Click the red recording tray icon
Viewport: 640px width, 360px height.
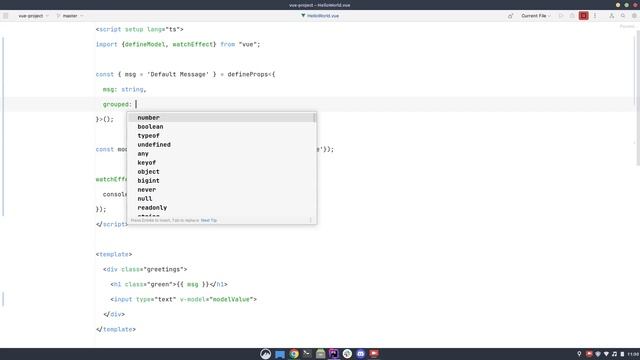tap(589, 354)
